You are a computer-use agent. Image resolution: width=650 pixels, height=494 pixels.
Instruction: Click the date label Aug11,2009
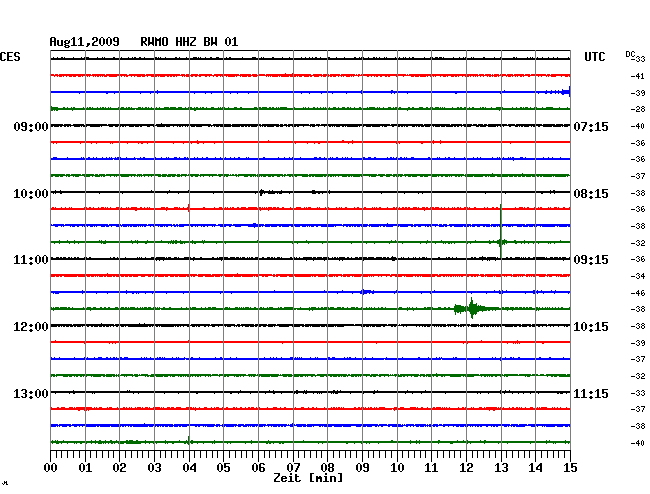pyautogui.click(x=85, y=42)
